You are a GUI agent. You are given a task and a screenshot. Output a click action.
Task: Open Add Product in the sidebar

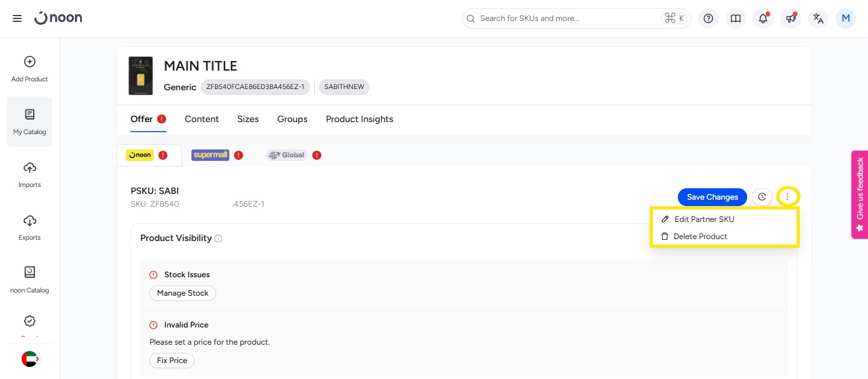(29, 69)
